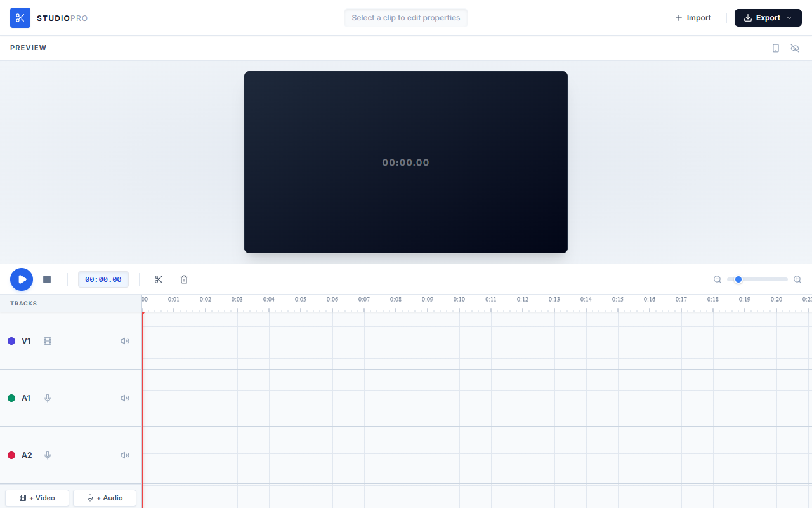Viewport: 812px width, 508px height.
Task: Click the 0:15 mark on ruler
Action: [x=618, y=300]
